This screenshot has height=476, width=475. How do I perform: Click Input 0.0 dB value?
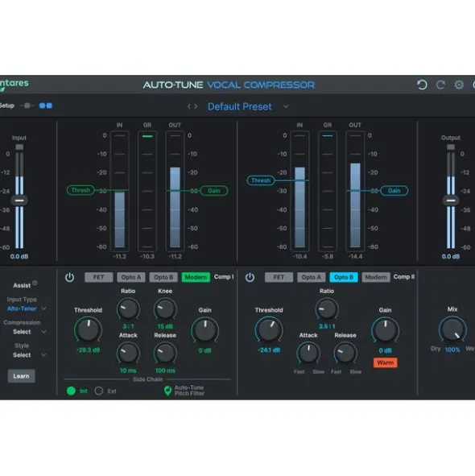[x=19, y=256]
